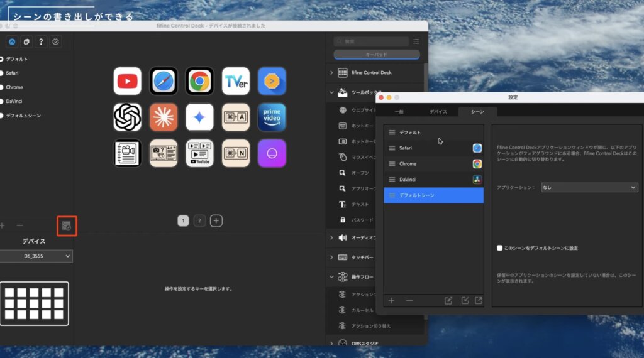The width and height of the screenshot is (644, 358).
Task: Click the YouTube key icon
Action: (128, 81)
